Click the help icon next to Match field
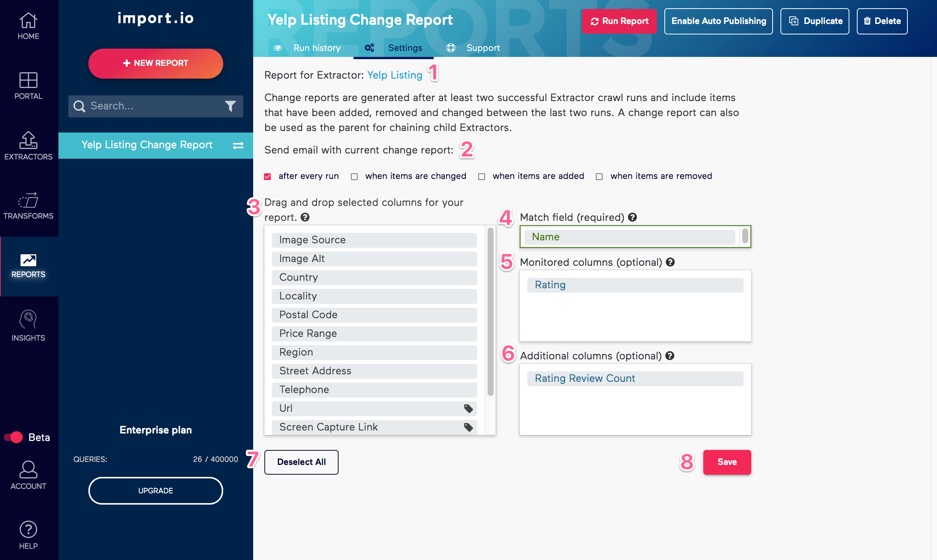This screenshot has height=560, width=937. click(633, 217)
